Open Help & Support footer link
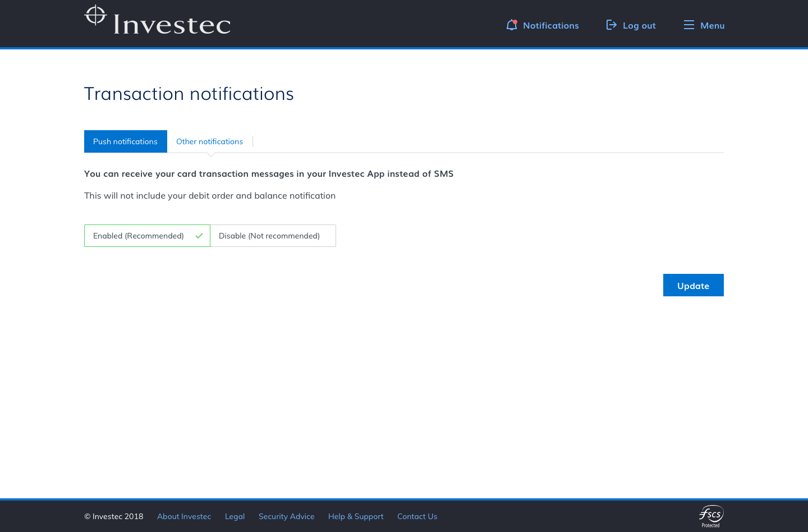The image size is (808, 532). [356, 517]
